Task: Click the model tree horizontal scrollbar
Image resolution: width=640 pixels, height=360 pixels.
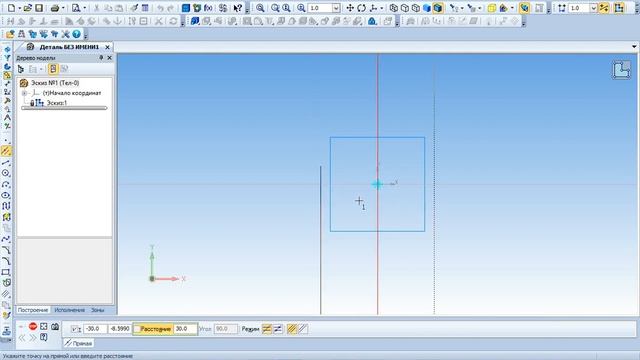Action: click(64, 108)
